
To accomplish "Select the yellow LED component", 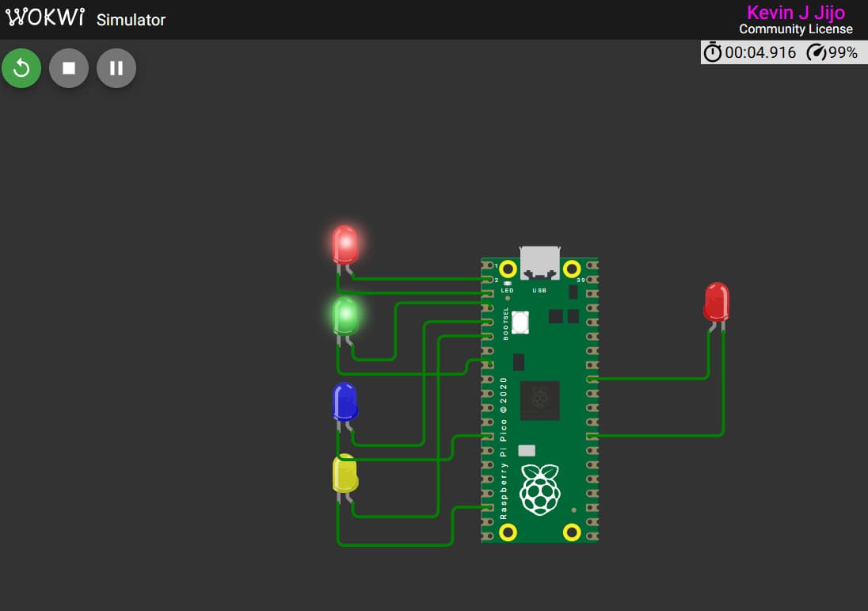I will pyautogui.click(x=346, y=473).
